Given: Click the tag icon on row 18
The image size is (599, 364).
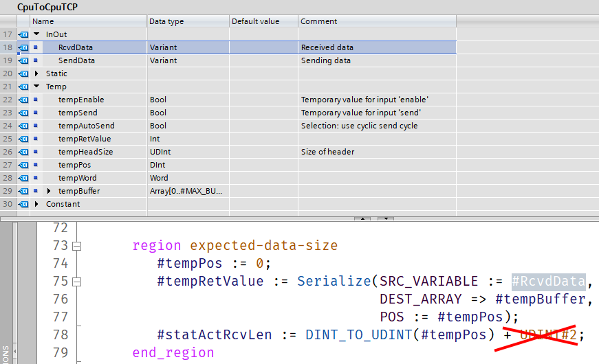Looking at the screenshot, I should 23,47.
